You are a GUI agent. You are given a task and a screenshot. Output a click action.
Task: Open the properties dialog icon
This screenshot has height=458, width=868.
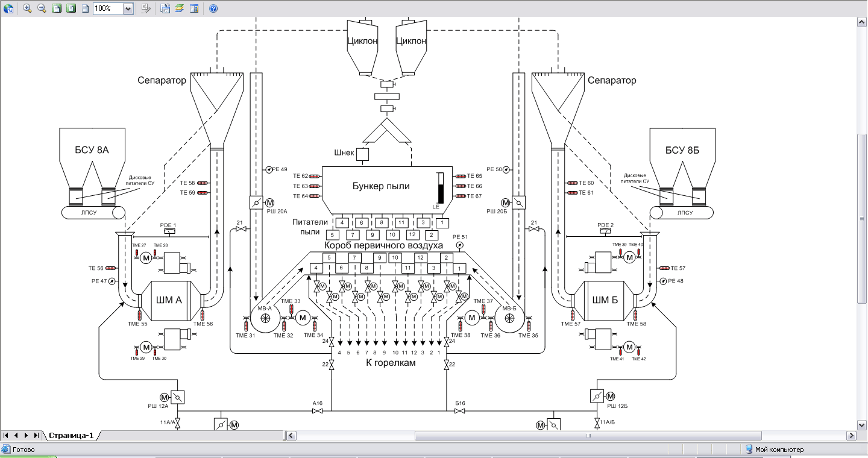pyautogui.click(x=166, y=8)
